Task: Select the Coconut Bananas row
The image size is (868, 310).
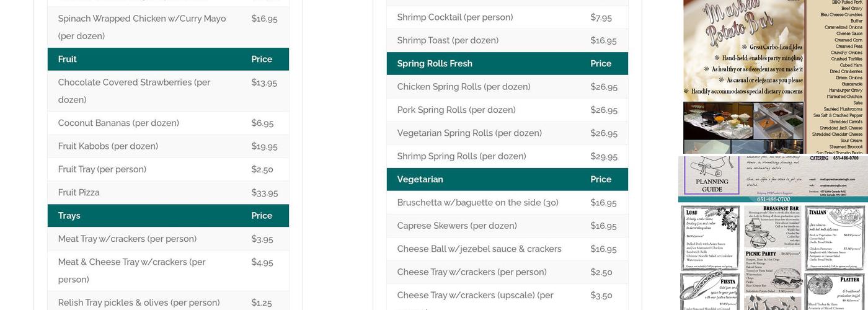Action: pyautogui.click(x=118, y=123)
